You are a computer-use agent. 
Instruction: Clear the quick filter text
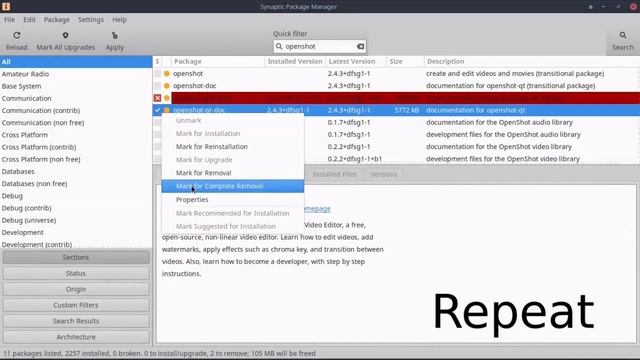360,47
